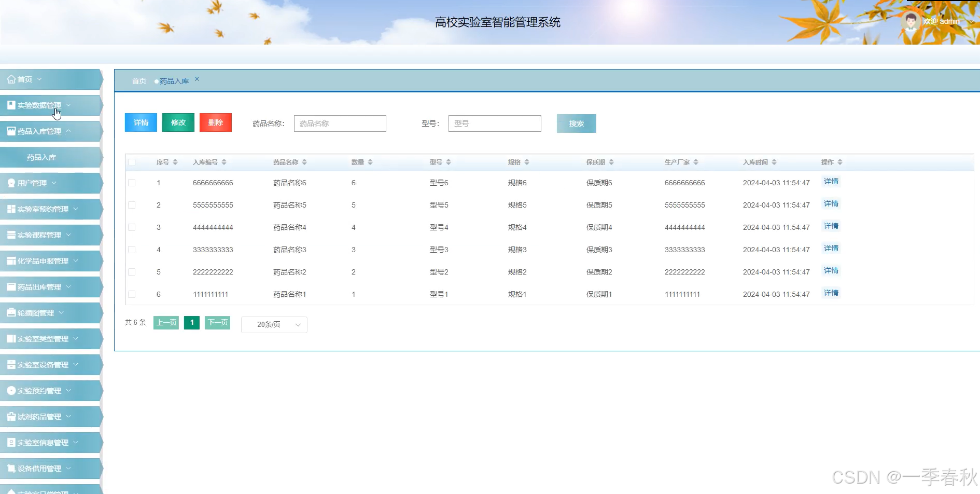Open the 首页 breadcrumb item
980x494 pixels.
(x=138, y=80)
